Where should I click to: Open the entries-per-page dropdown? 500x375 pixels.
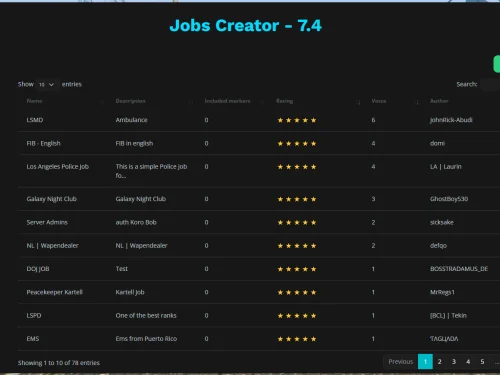[x=46, y=85]
